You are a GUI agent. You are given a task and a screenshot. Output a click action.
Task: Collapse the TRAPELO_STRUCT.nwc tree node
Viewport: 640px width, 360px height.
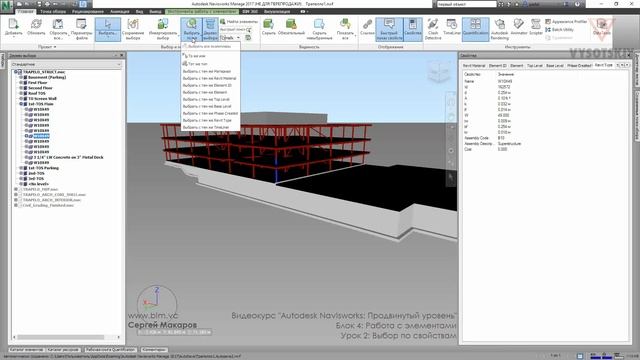16,72
